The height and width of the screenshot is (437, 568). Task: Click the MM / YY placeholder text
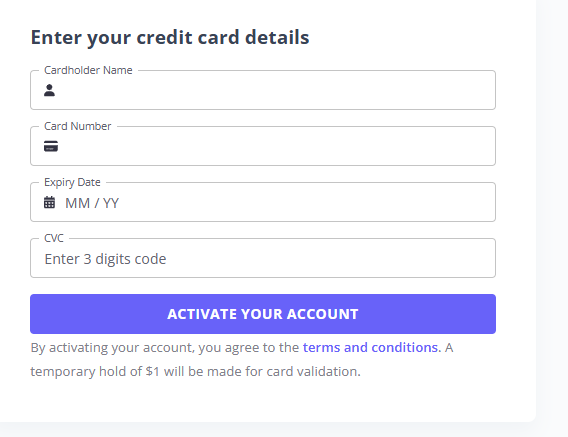point(92,203)
